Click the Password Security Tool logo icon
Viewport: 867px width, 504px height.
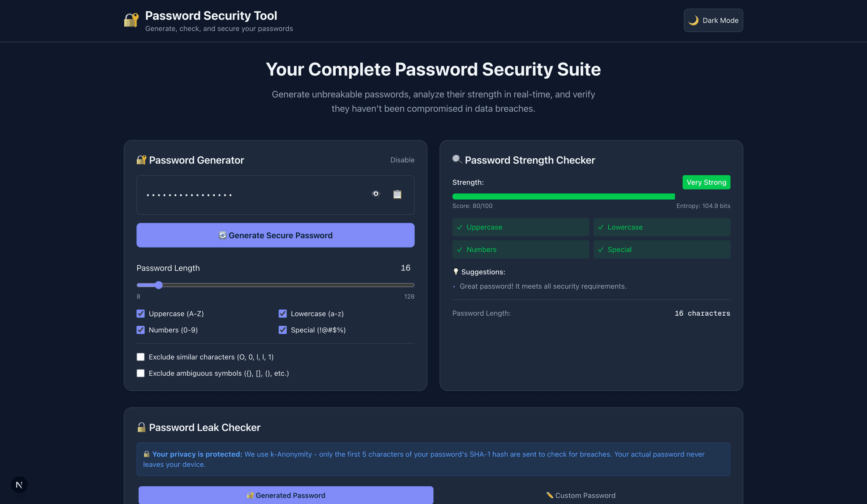click(130, 20)
